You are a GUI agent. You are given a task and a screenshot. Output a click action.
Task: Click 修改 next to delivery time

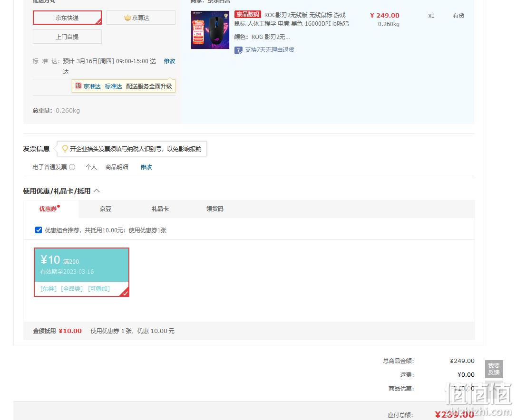(x=169, y=61)
